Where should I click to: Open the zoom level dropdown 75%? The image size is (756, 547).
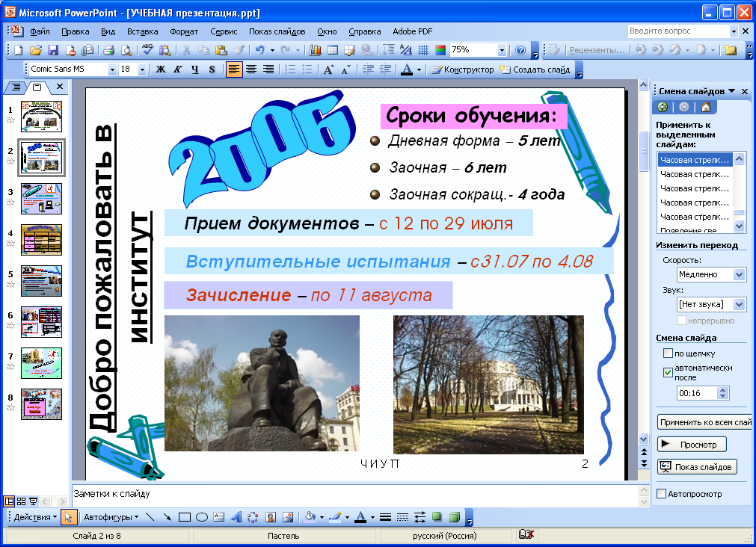click(x=502, y=50)
